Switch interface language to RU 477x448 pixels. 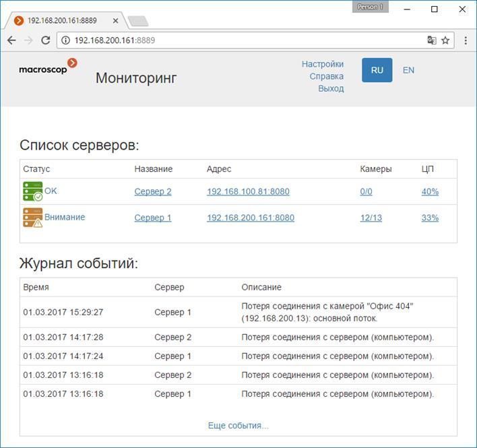click(377, 70)
